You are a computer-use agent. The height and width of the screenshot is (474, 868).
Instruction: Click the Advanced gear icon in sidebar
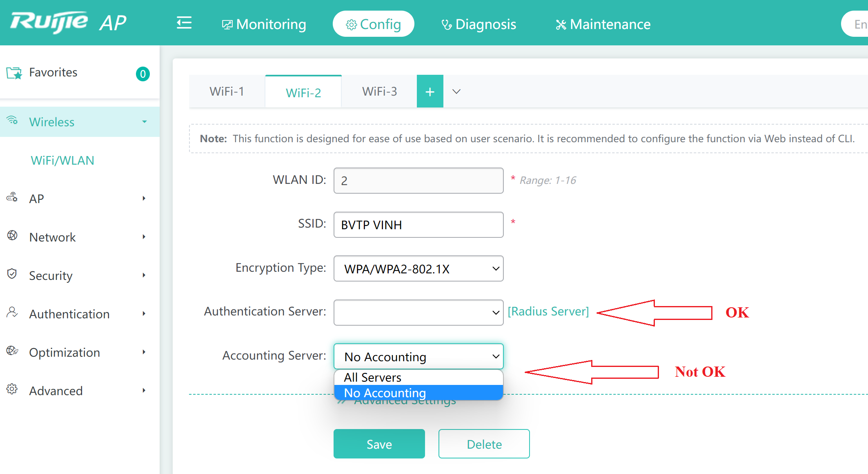point(12,389)
